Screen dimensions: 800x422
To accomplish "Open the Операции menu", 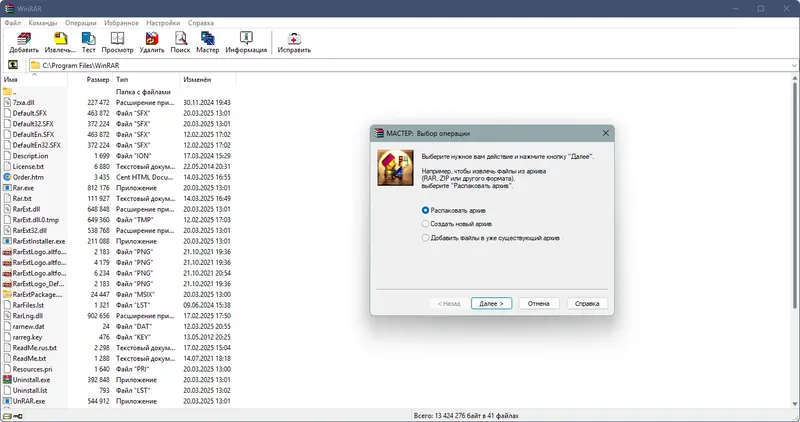I will coord(81,23).
